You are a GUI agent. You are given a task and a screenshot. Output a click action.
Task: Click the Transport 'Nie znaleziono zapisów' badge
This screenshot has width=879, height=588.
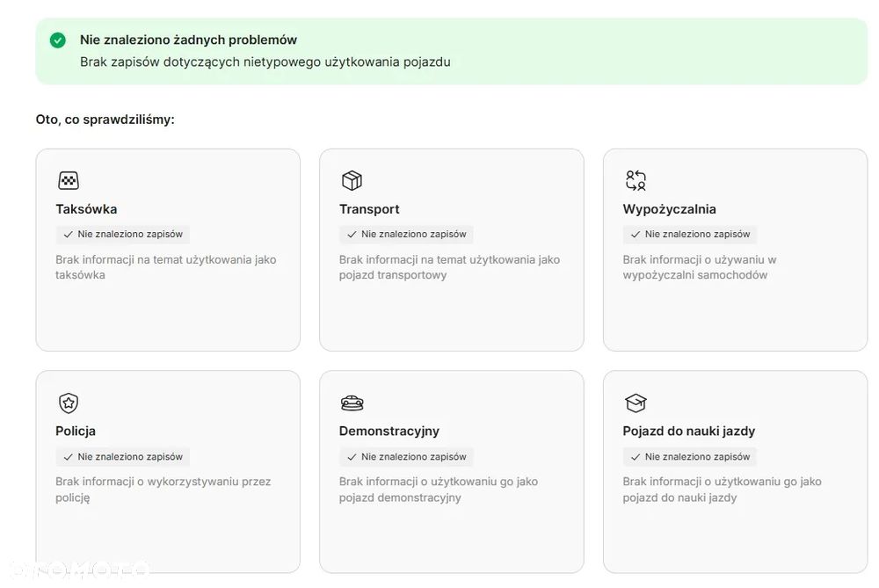(x=406, y=235)
